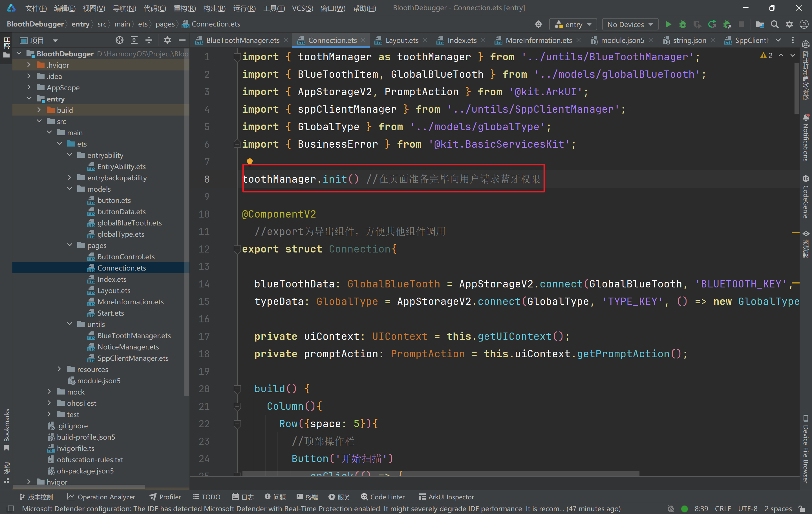Viewport: 812px width, 514px height.
Task: Click the green Run play button
Action: pyautogui.click(x=668, y=24)
